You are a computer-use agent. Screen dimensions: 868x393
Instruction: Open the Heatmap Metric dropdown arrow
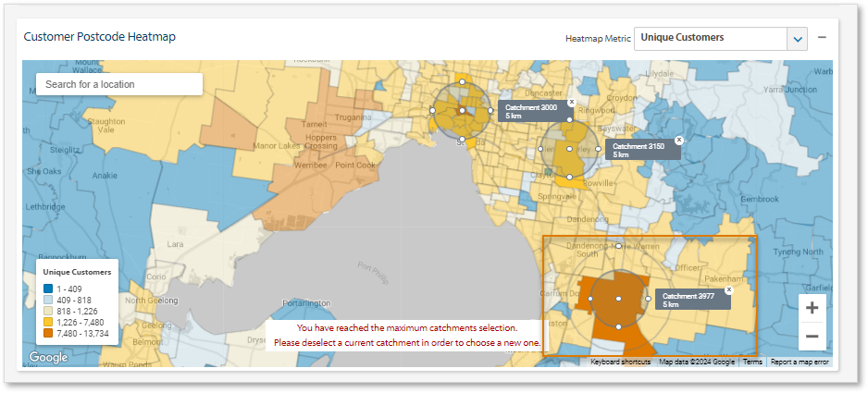pos(798,38)
